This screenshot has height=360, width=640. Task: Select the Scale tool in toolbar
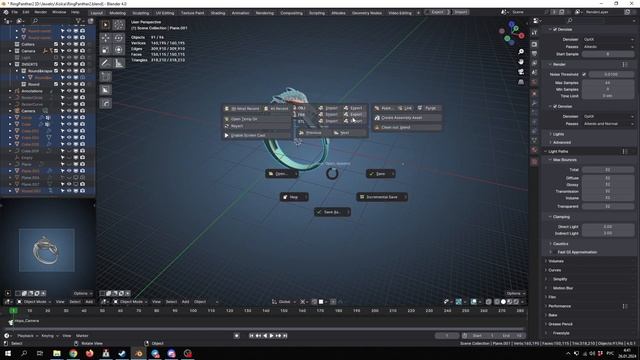click(x=105, y=50)
